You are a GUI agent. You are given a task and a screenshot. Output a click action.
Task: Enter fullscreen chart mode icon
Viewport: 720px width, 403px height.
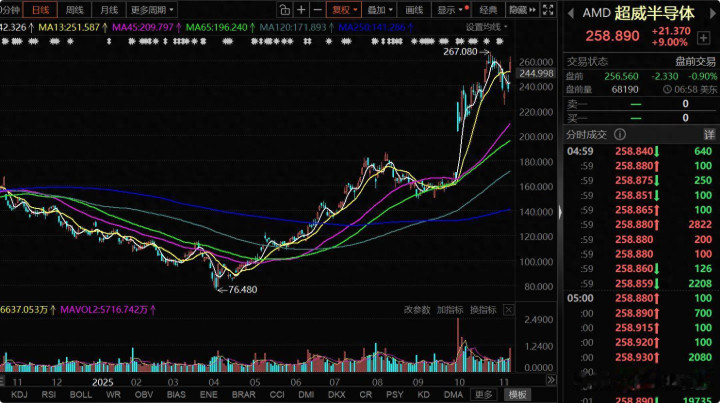[x=548, y=10]
